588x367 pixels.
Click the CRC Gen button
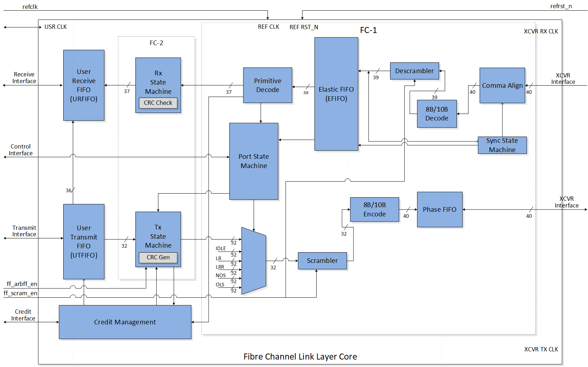click(x=158, y=257)
